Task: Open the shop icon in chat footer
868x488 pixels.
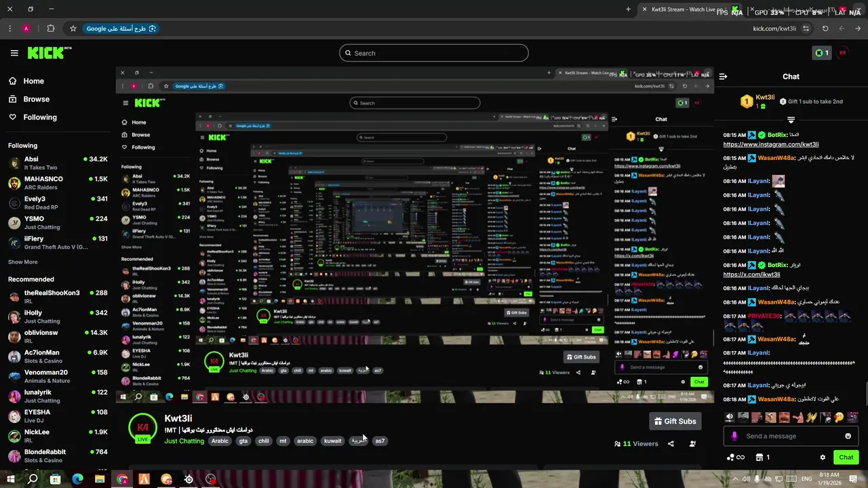Action: tap(759, 457)
